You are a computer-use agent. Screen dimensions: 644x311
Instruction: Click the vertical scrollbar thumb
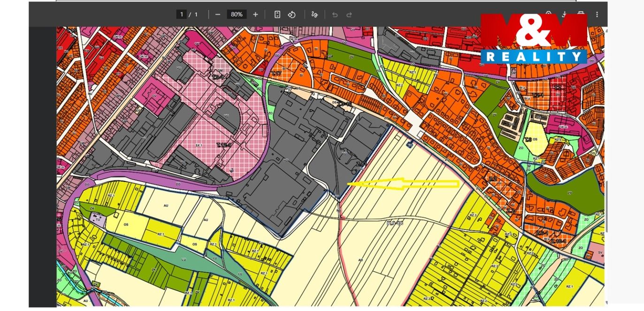(x=606, y=206)
